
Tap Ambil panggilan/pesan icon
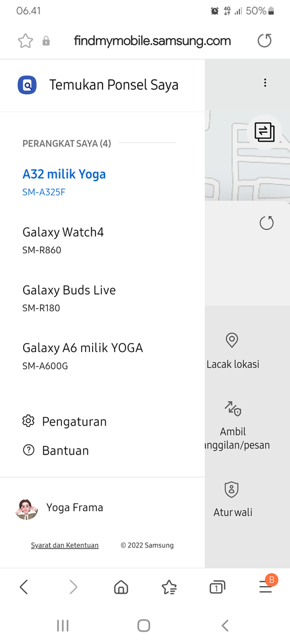point(233,409)
